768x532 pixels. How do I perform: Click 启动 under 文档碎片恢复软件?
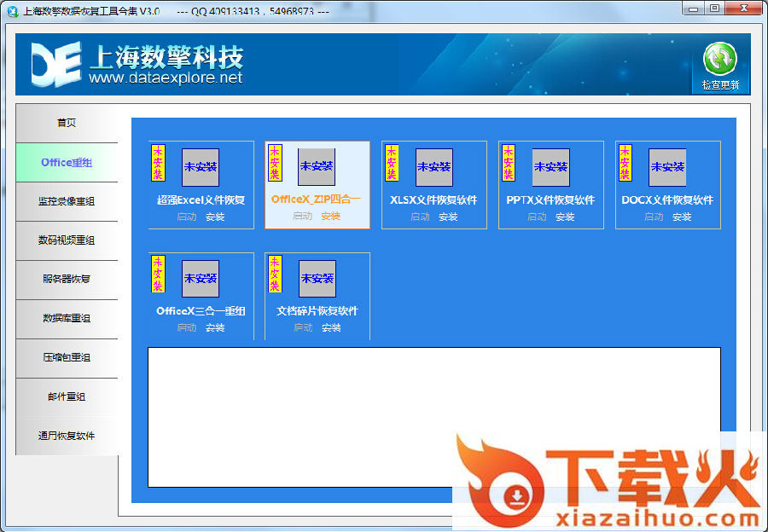pos(303,328)
